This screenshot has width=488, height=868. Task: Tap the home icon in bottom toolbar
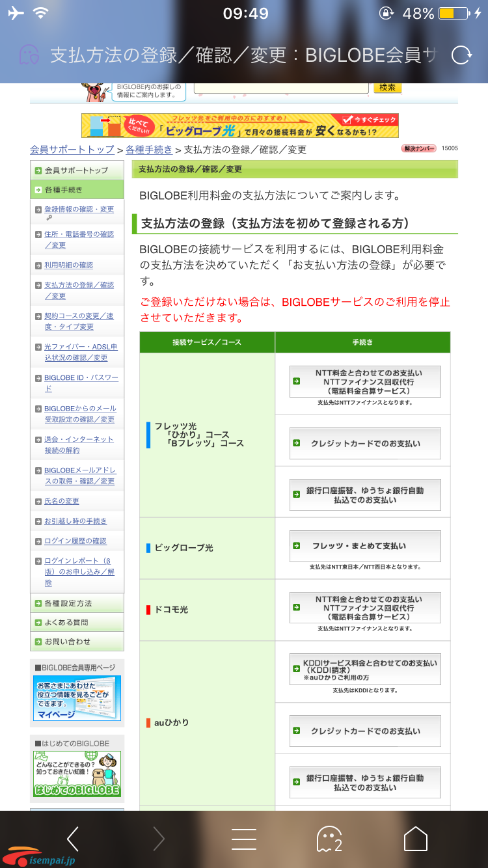pyautogui.click(x=416, y=839)
